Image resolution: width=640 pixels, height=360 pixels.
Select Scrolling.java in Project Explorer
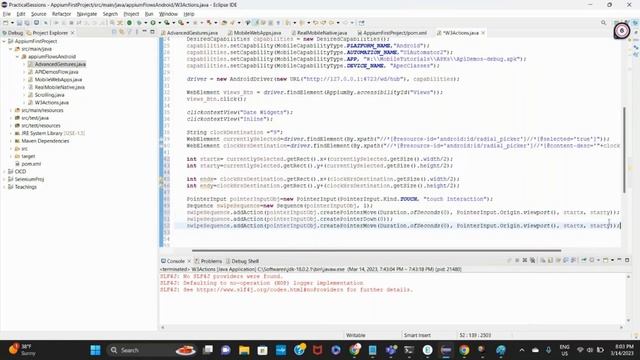pyautogui.click(x=49, y=95)
